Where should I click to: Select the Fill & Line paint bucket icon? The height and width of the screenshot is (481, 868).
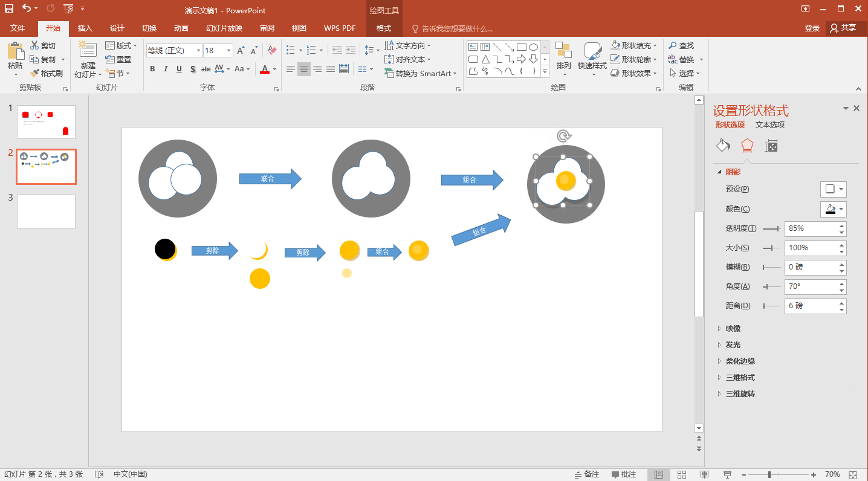(724, 146)
